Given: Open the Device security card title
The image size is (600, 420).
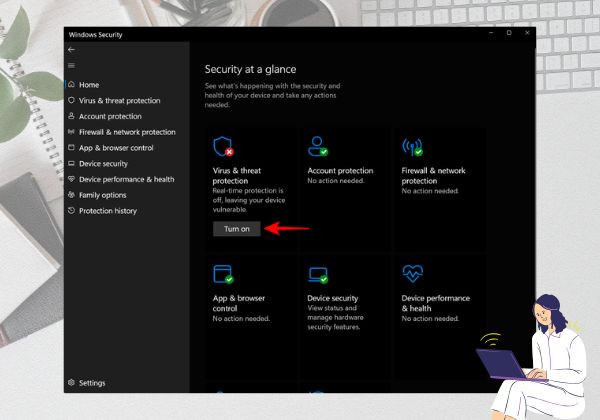Looking at the screenshot, I should coord(333,298).
